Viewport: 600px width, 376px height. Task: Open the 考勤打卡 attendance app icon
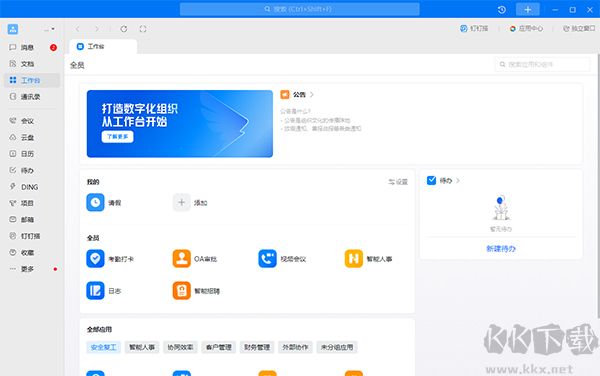click(95, 259)
